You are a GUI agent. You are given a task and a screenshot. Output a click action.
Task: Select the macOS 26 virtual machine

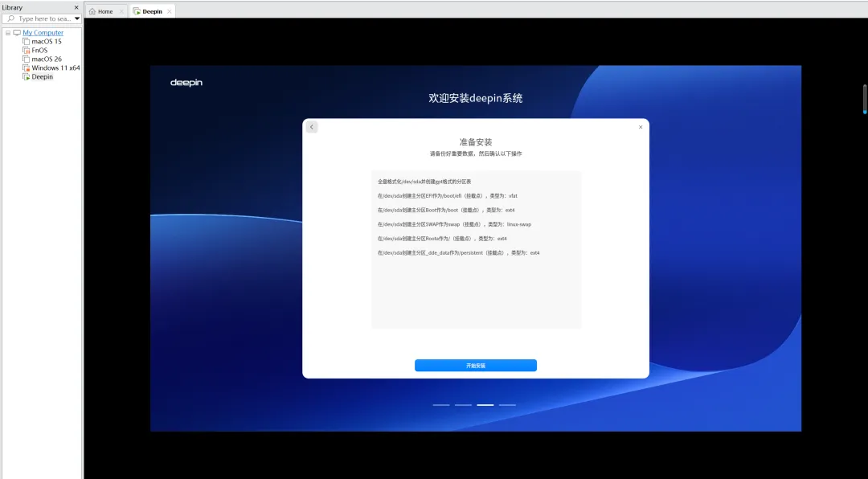47,59
